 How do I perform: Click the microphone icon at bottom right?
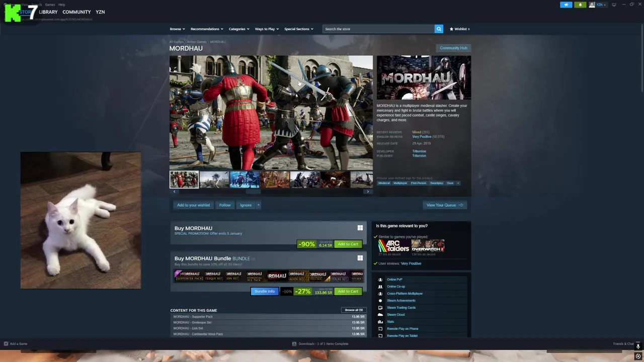click(x=638, y=346)
